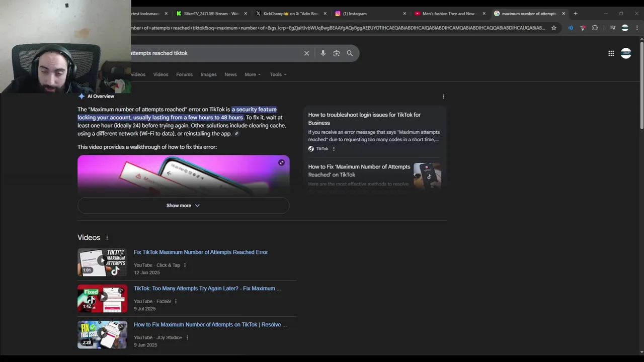
Task: Click the date text 9 Jul 2025
Action: pos(145,309)
